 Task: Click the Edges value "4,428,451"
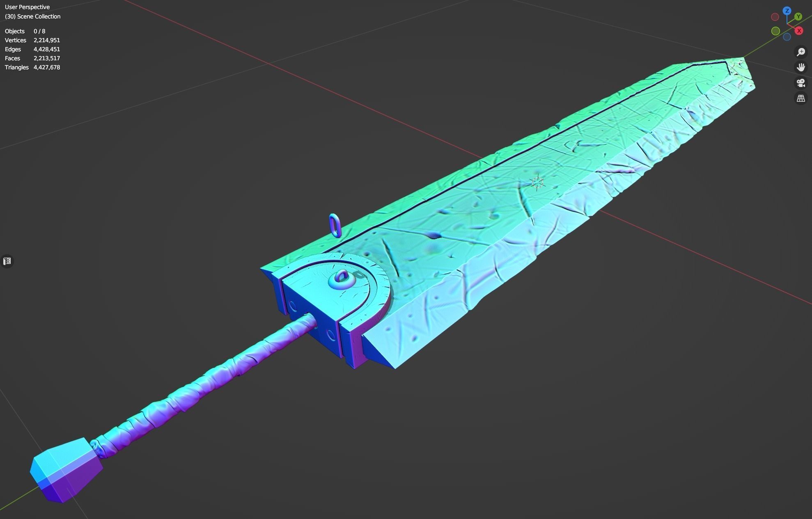[47, 49]
